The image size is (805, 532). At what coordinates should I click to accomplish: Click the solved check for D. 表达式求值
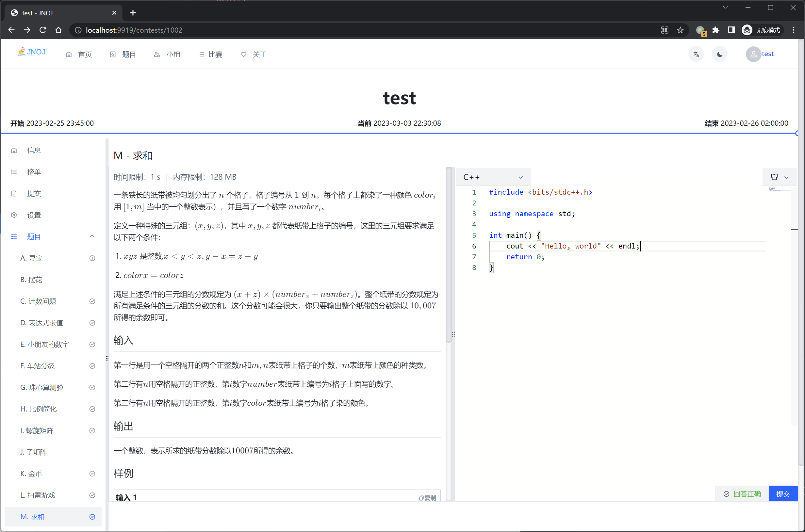[92, 323]
